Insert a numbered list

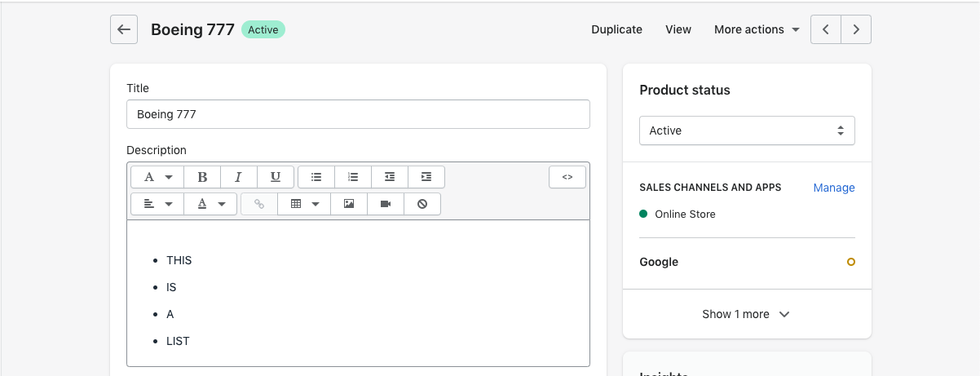[353, 177]
